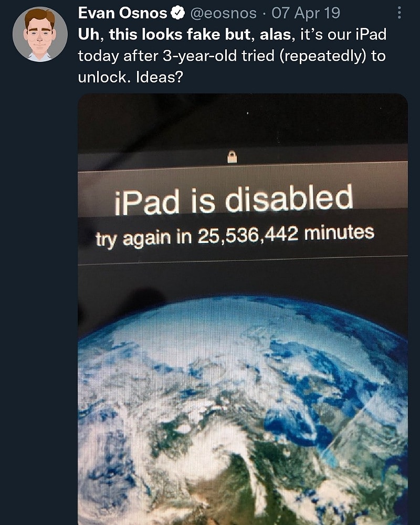Select the word "Ideas?" ending the tweet
420x525 pixels.
tap(160, 77)
